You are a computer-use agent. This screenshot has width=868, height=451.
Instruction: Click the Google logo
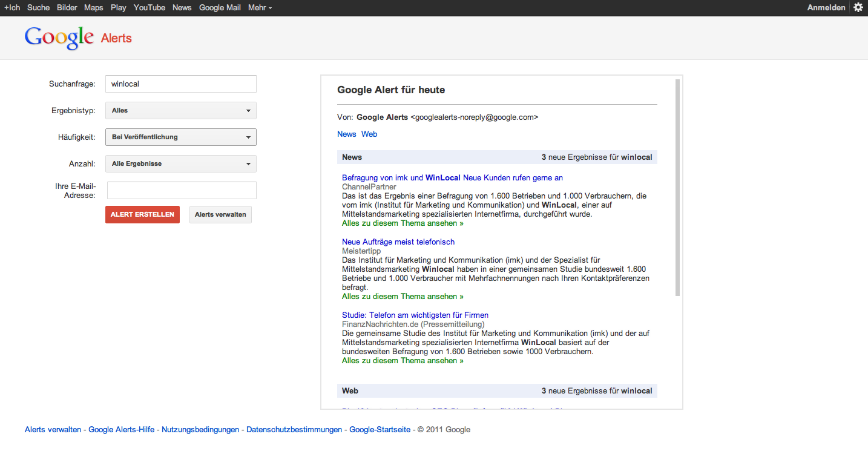pyautogui.click(x=59, y=38)
